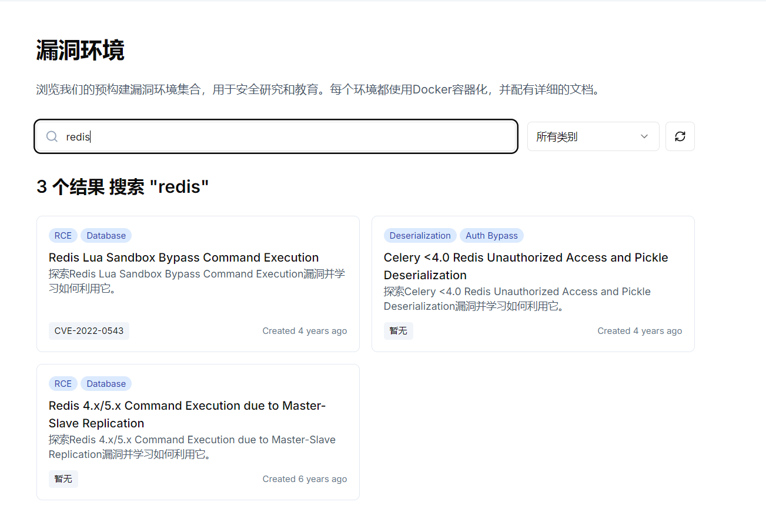Click "Created 6 years ago" timestamp
This screenshot has height=532, width=766.
click(x=305, y=479)
